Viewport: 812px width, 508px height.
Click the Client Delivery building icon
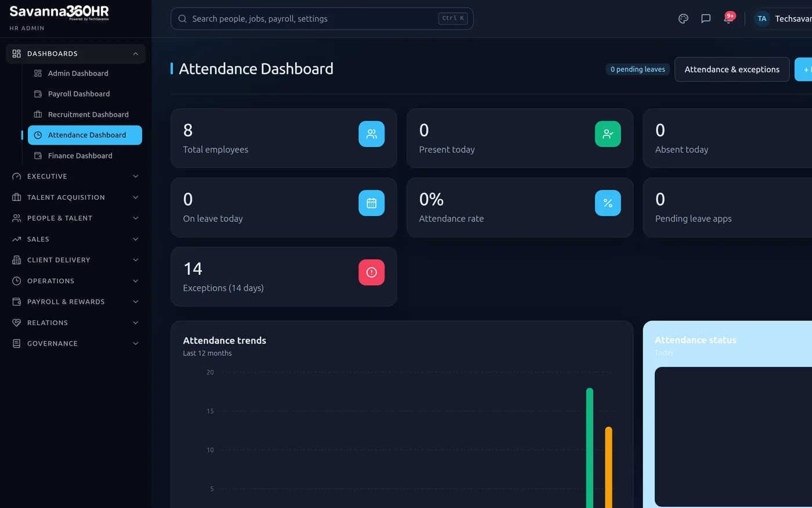click(16, 260)
